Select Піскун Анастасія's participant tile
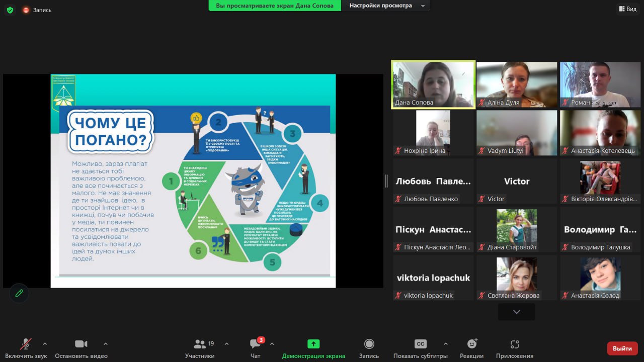Image resolution: width=644 pixels, height=362 pixels. point(433,229)
